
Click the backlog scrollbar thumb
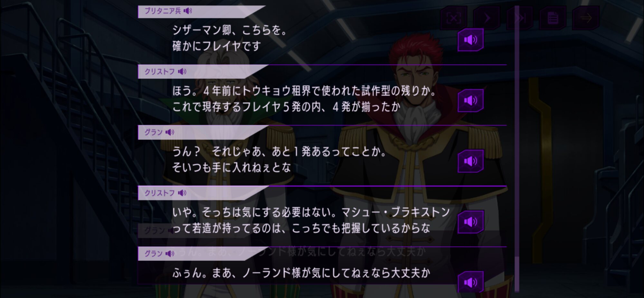(517, 274)
